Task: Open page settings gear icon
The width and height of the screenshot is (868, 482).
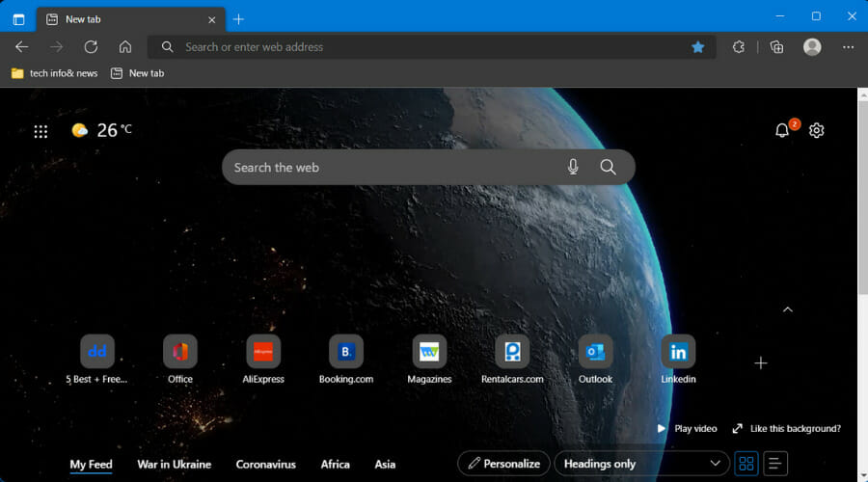Action: point(817,130)
